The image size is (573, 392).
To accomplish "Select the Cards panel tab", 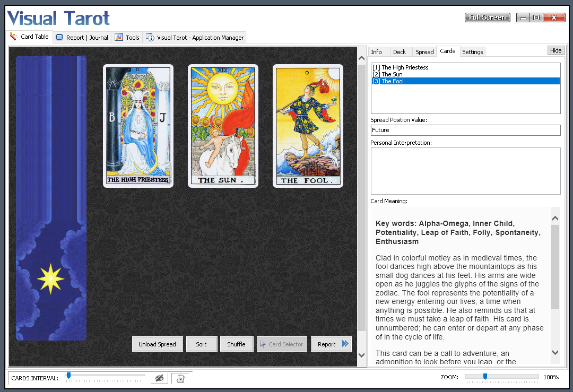I will pos(447,51).
